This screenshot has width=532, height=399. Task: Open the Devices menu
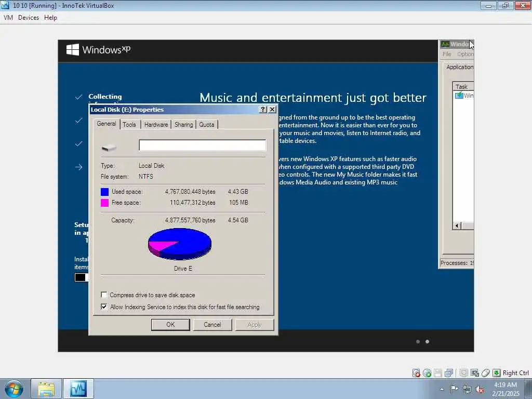pos(29,17)
